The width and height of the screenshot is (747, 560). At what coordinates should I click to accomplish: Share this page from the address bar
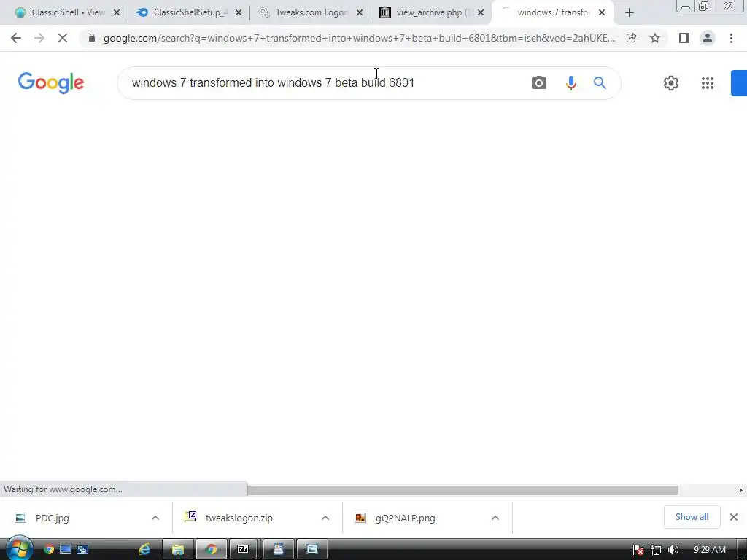(631, 38)
